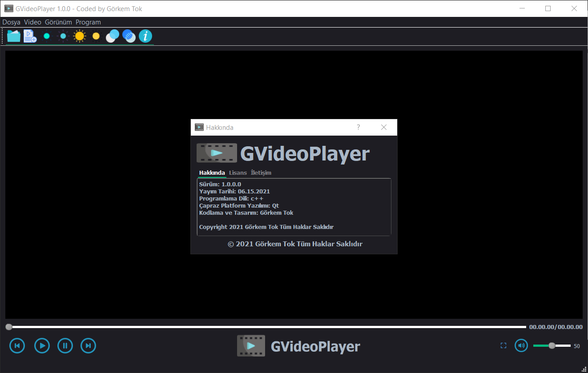The height and width of the screenshot is (373, 588).
Task: Open the Program menu
Action: [x=88, y=22]
